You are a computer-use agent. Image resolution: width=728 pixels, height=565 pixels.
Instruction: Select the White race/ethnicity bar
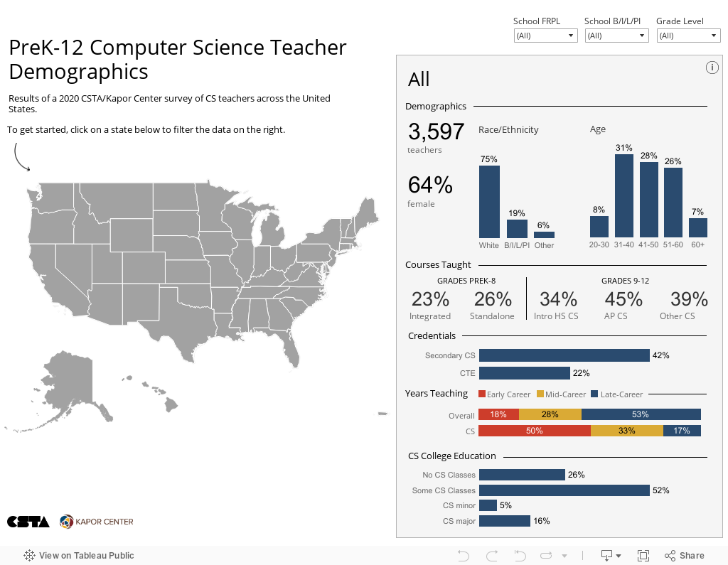coord(489,202)
